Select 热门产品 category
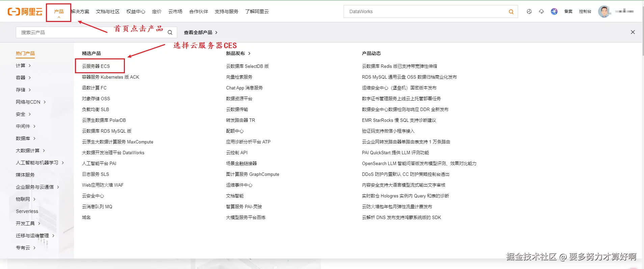644x269 pixels. pyautogui.click(x=25, y=53)
